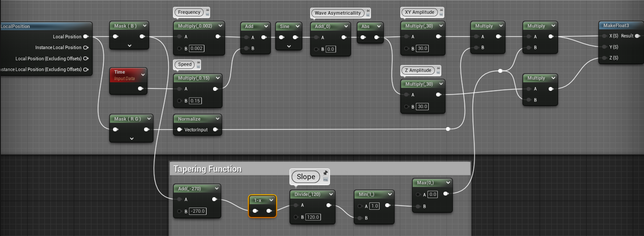The height and width of the screenshot is (236, 644).
Task: Click the Abs node output pin
Action: [x=377, y=37]
